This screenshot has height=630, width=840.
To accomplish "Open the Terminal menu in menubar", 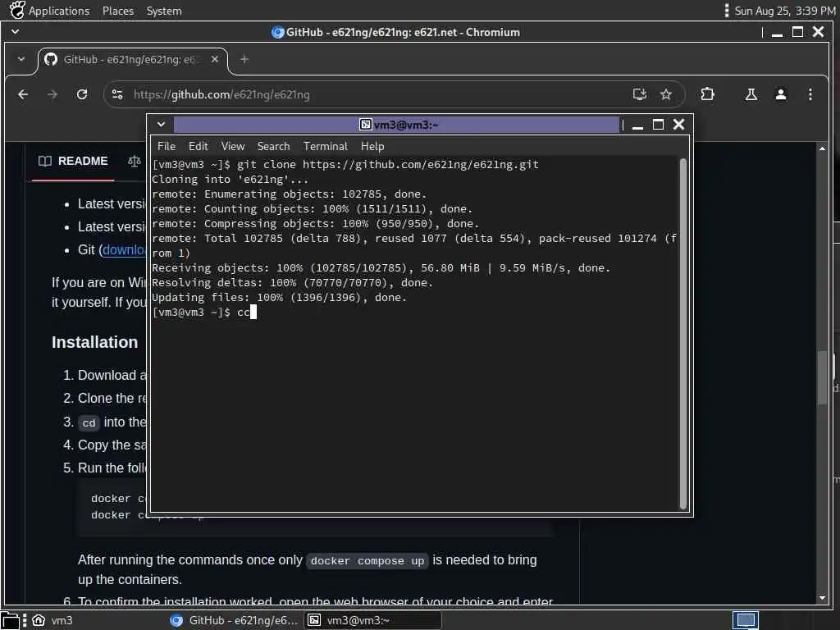I will pyautogui.click(x=325, y=146).
